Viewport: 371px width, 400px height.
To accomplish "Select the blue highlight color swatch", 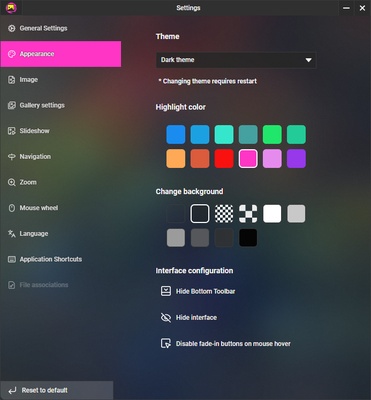I will tap(176, 134).
